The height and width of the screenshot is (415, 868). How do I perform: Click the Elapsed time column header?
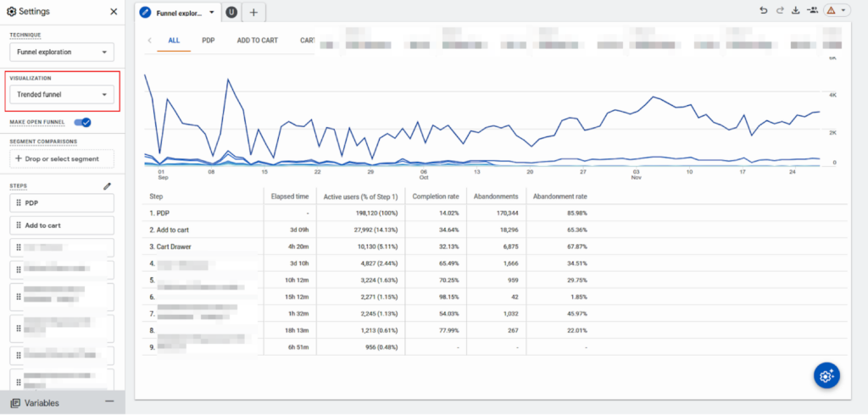(x=290, y=196)
